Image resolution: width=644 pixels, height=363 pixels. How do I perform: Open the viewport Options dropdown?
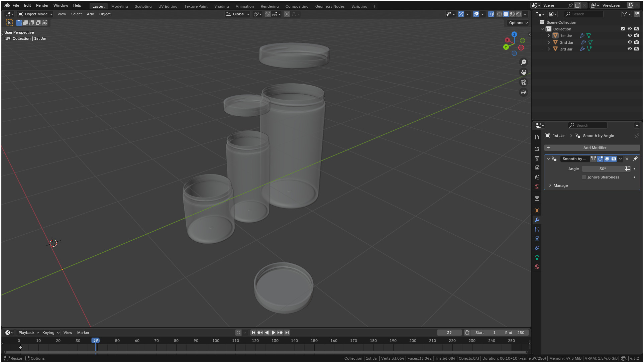pyautogui.click(x=518, y=23)
